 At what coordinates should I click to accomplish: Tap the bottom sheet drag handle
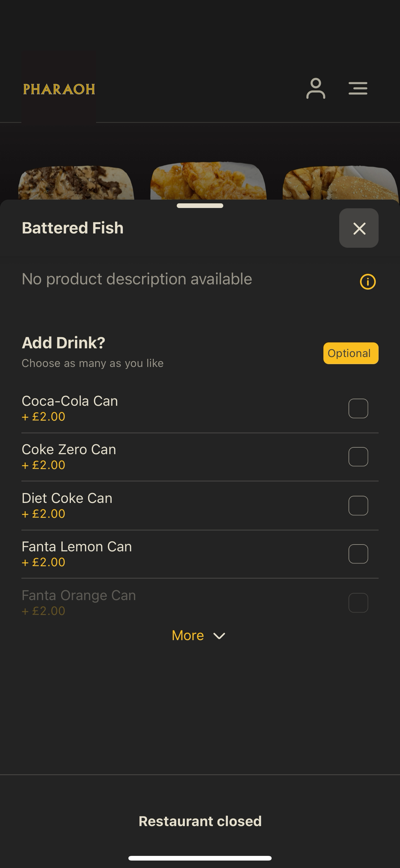tap(200, 206)
